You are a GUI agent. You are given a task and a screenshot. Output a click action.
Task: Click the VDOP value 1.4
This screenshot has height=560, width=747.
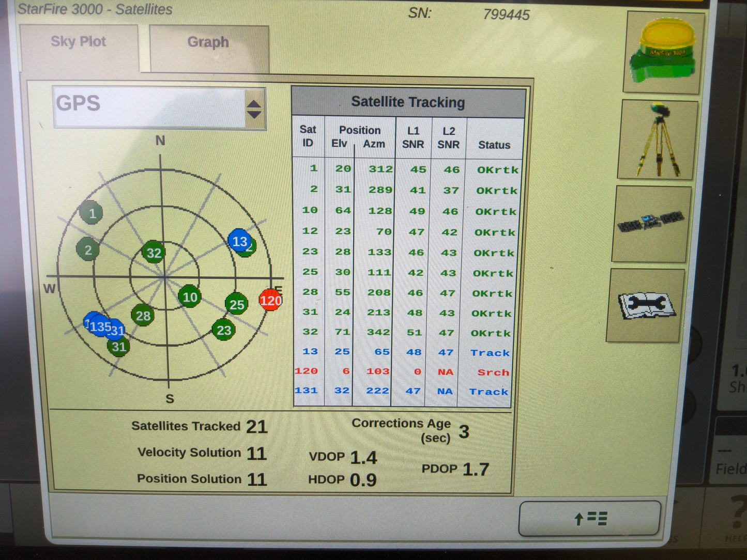pos(363,458)
